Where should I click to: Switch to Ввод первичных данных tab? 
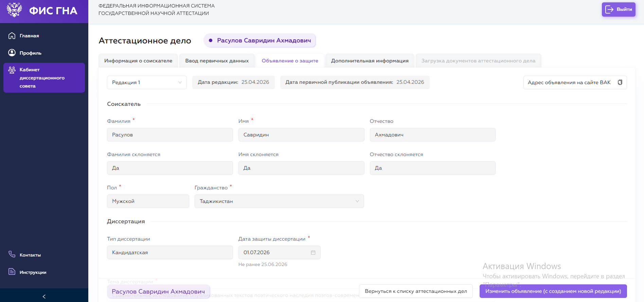[x=217, y=61]
